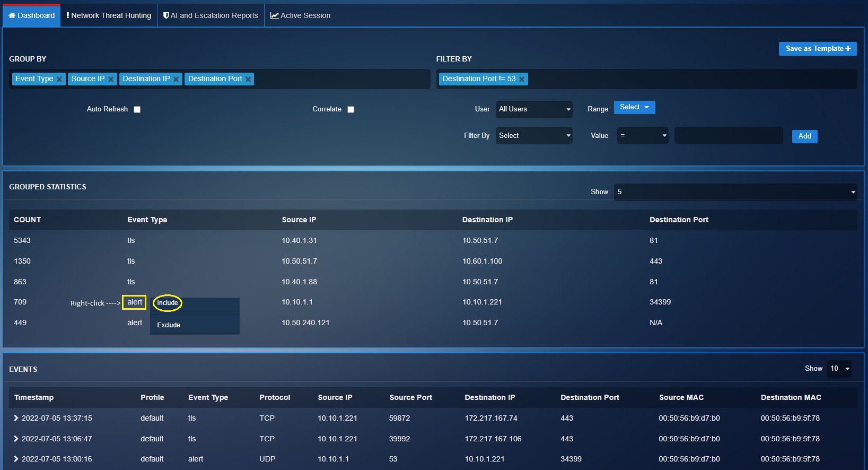This screenshot has height=470, width=868.
Task: Click the alert cell in row 449
Action: 135,323
